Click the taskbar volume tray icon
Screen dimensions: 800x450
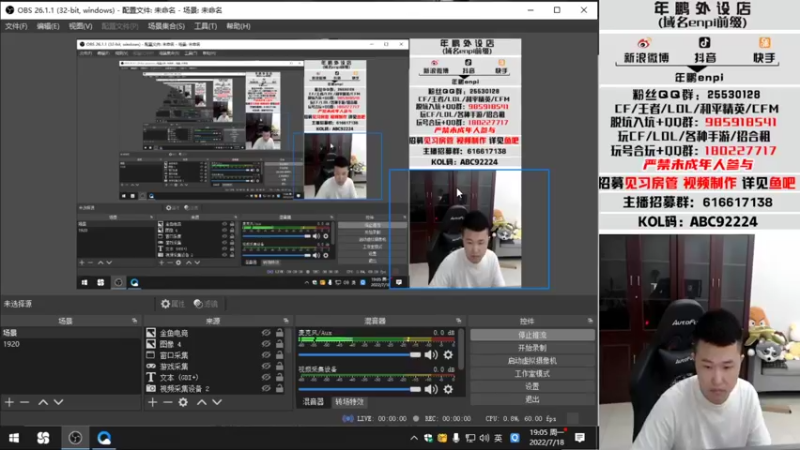tap(484, 438)
